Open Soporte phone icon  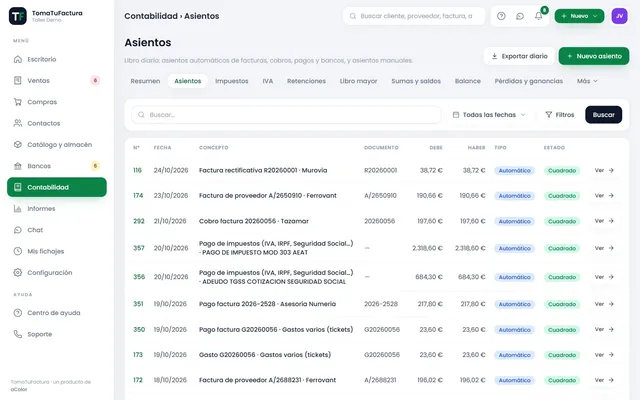click(18, 334)
